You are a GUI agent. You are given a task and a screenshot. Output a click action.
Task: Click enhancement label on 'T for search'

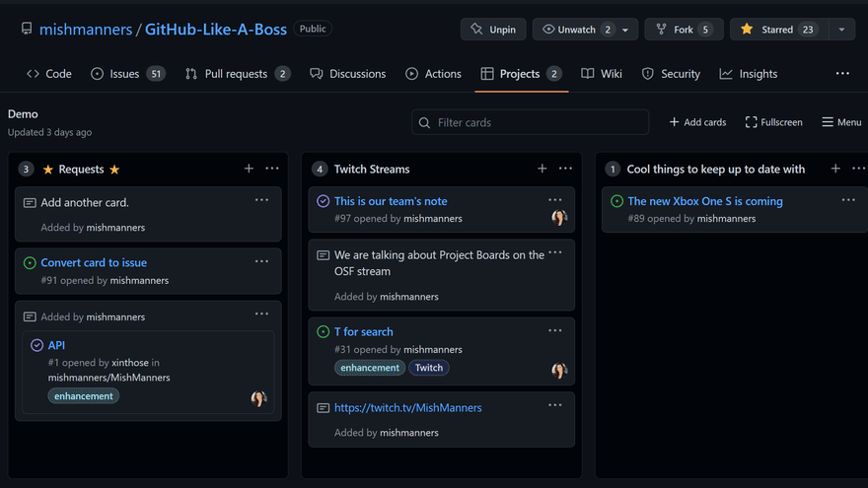[x=370, y=368]
